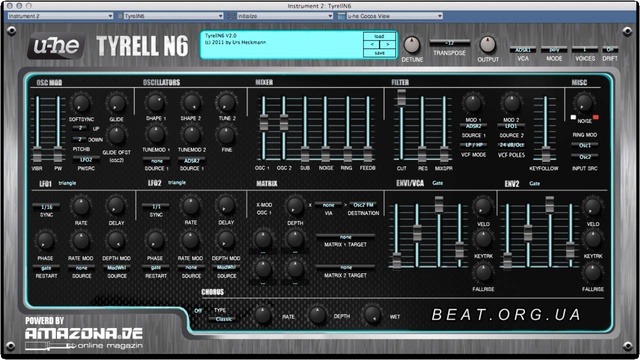
Task: Click the SOFTSYNC knob
Action: (81, 104)
